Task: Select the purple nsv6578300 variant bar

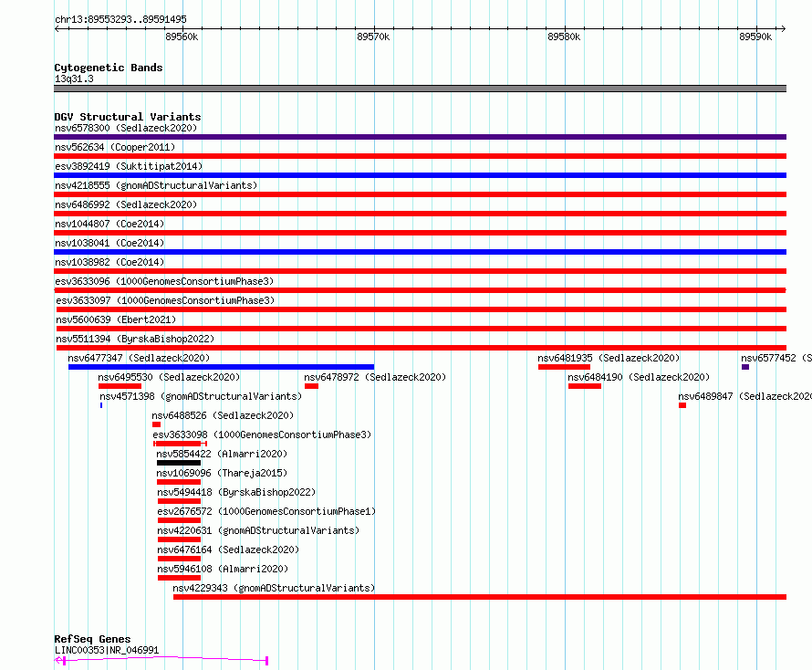Action: [x=420, y=137]
